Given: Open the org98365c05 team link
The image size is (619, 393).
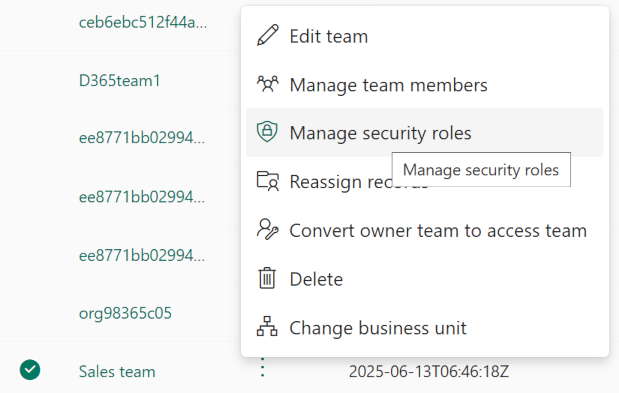Looking at the screenshot, I should click(x=125, y=313).
